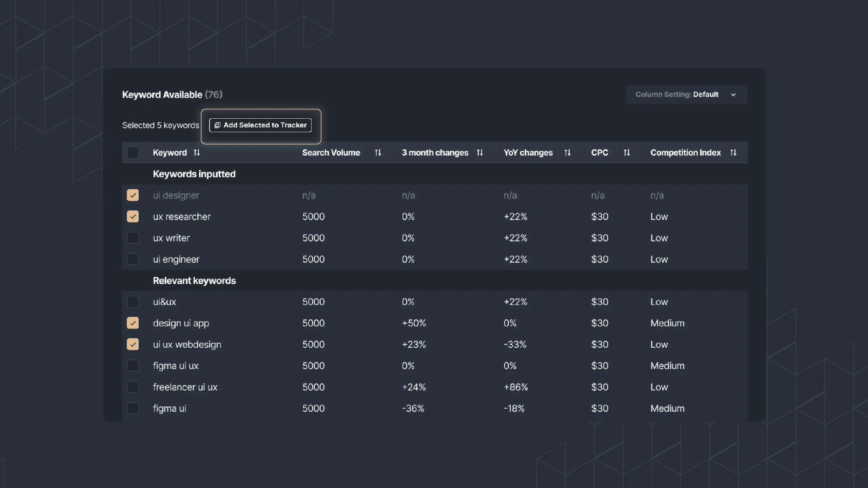This screenshot has width=868, height=488.
Task: Check the figma ui ux checkbox
Action: point(133,366)
